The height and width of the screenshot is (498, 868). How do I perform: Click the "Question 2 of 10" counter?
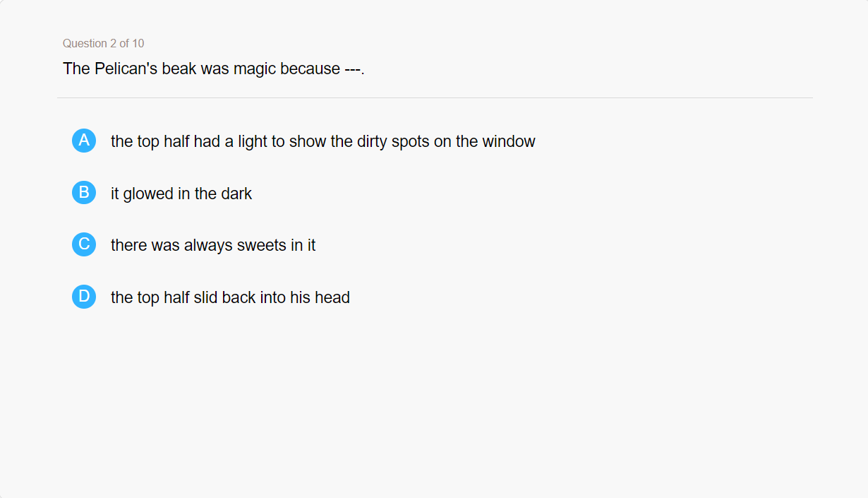103,44
